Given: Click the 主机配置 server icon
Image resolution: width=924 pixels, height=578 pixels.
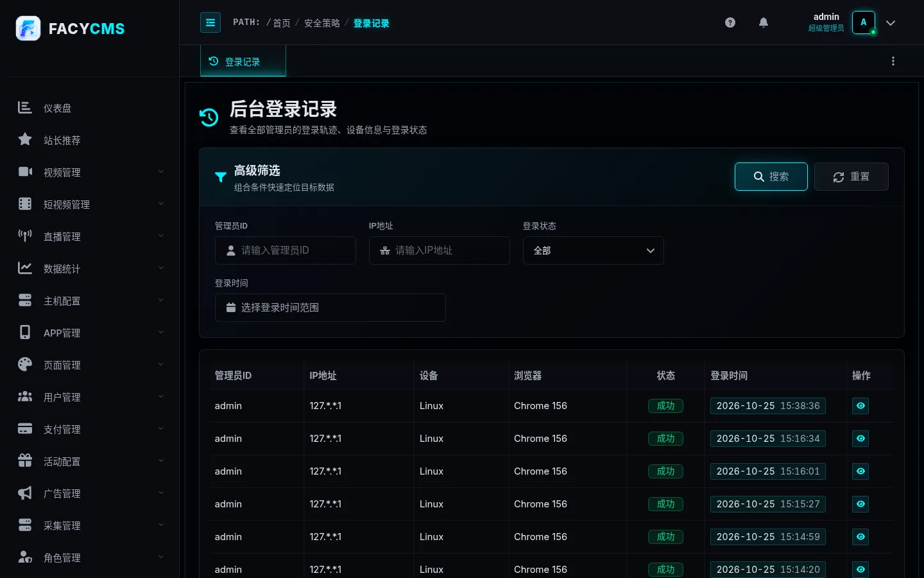Looking at the screenshot, I should pos(25,300).
